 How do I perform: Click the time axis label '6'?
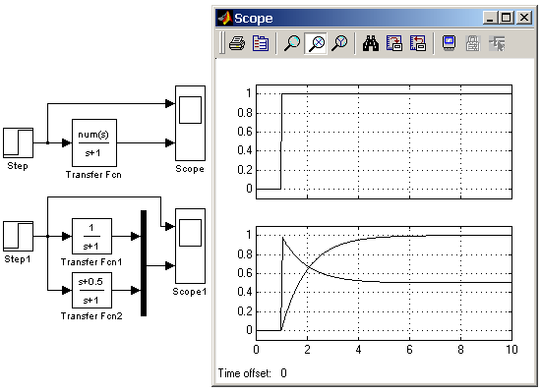tap(409, 350)
